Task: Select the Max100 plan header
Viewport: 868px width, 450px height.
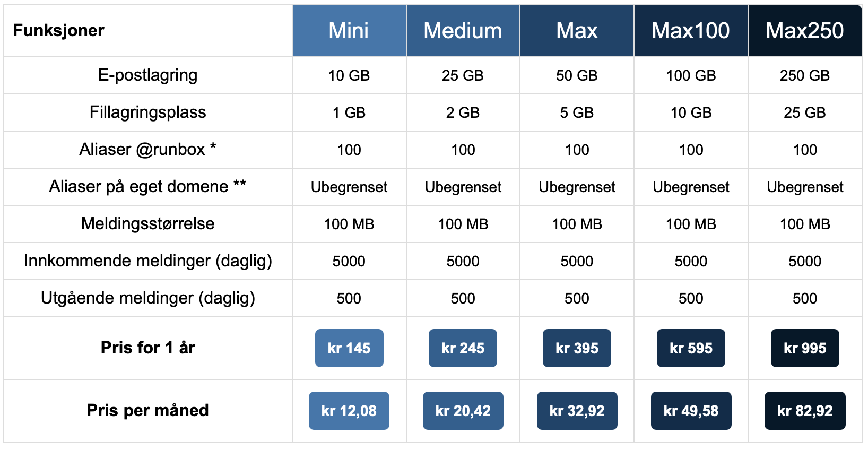Action: (x=691, y=31)
